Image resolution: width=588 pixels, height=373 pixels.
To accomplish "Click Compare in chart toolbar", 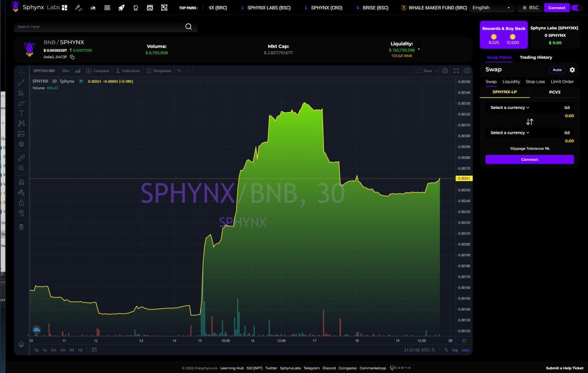I will tap(98, 71).
